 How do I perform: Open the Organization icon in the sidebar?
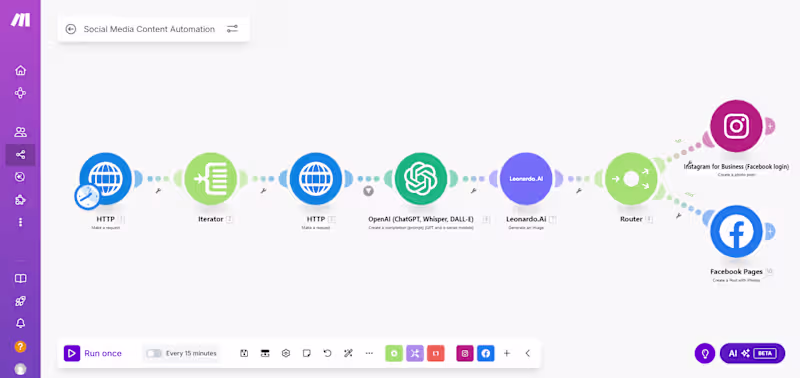click(x=20, y=93)
